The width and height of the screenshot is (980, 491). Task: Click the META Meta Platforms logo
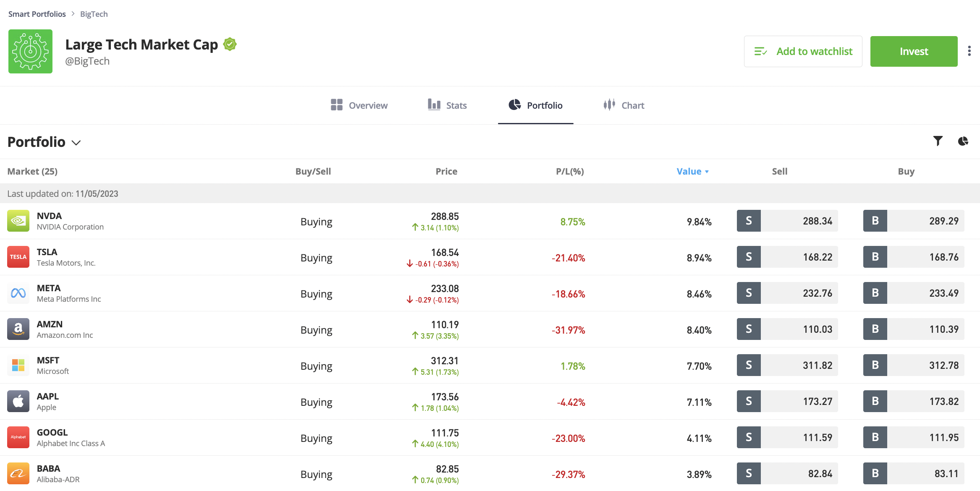pos(18,293)
